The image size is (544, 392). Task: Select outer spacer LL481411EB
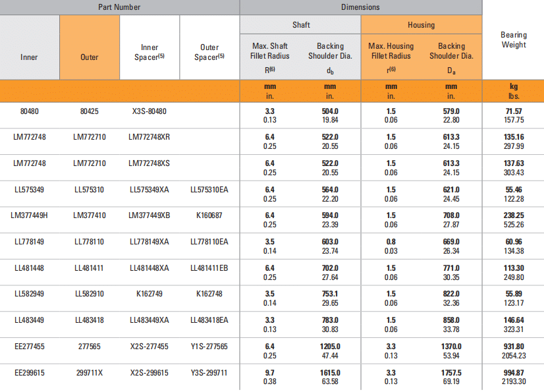209,268
